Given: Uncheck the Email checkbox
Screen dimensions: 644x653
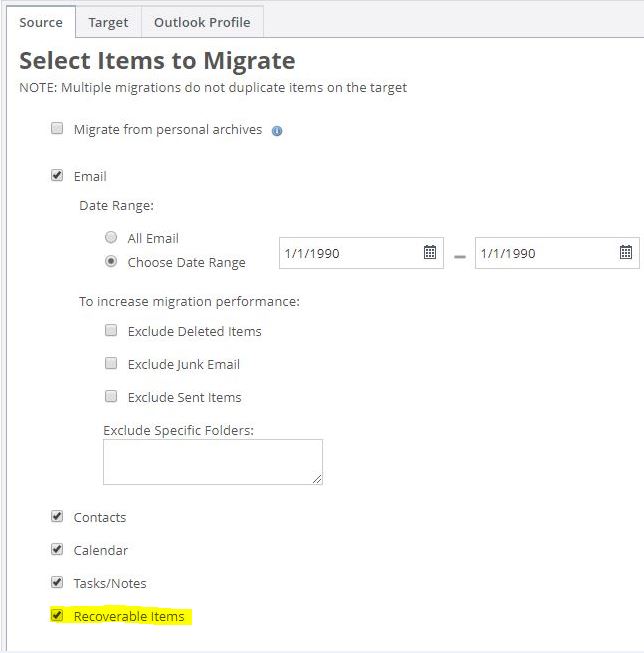Looking at the screenshot, I should tap(57, 176).
